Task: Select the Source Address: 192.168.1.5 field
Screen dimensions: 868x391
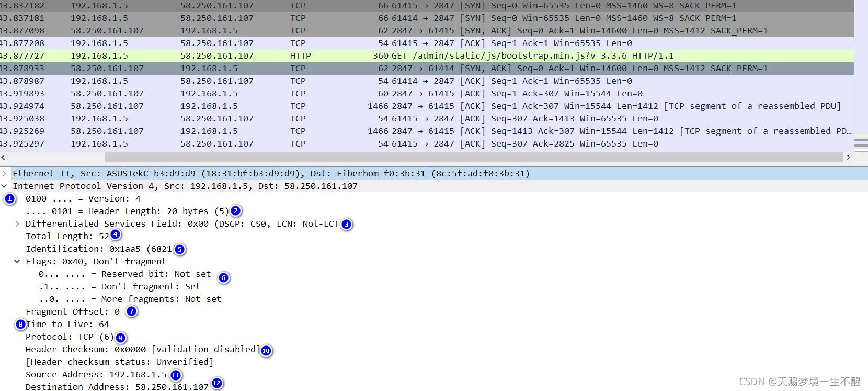Action: point(96,374)
